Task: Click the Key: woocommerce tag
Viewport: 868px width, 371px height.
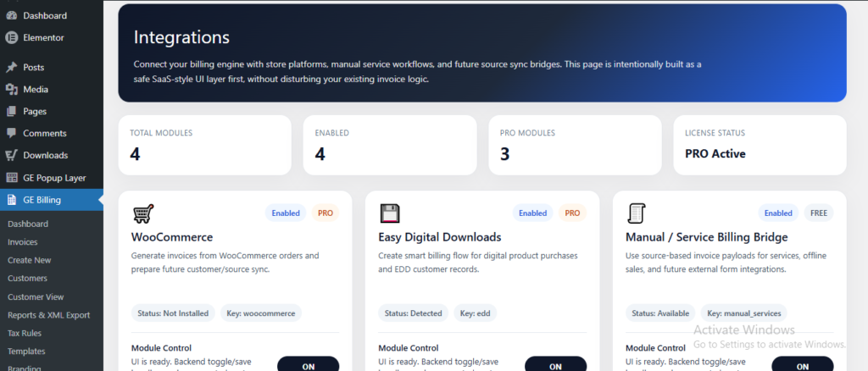Action: pyautogui.click(x=261, y=313)
